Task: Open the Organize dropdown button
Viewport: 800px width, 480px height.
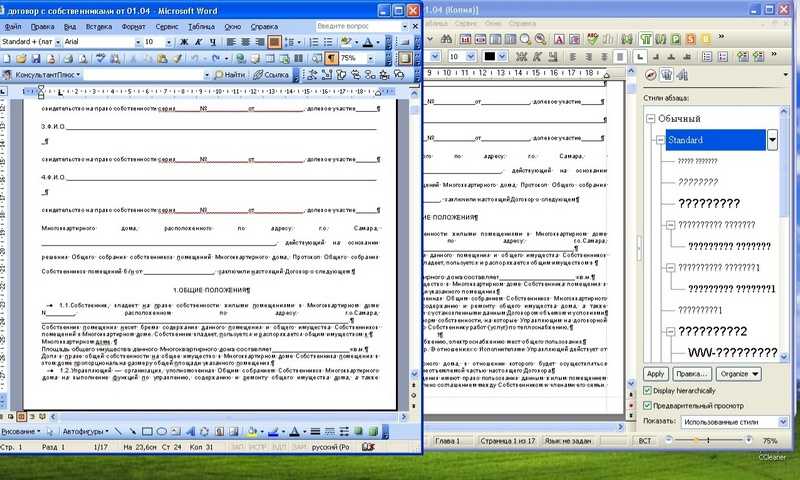Action: [x=740, y=373]
